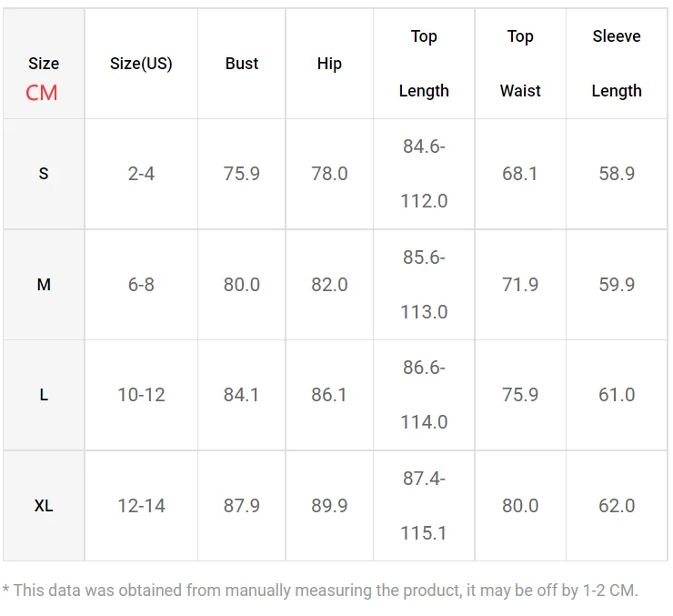Select the Size(US) column header
The image size is (673, 616).
pyautogui.click(x=141, y=64)
